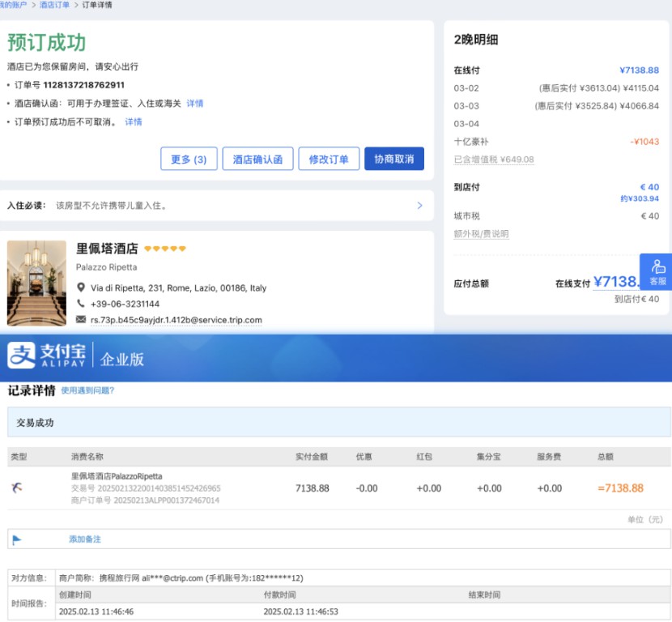Expand the 入住必读 notice with right chevron

click(419, 206)
